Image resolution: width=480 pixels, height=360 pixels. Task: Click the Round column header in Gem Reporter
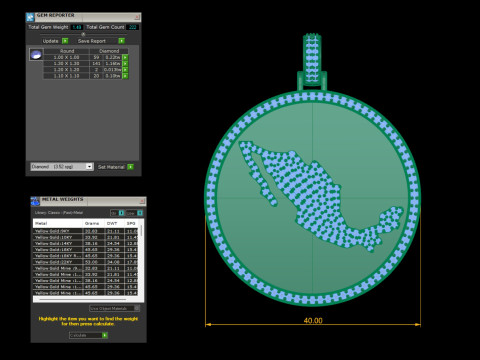click(66, 51)
